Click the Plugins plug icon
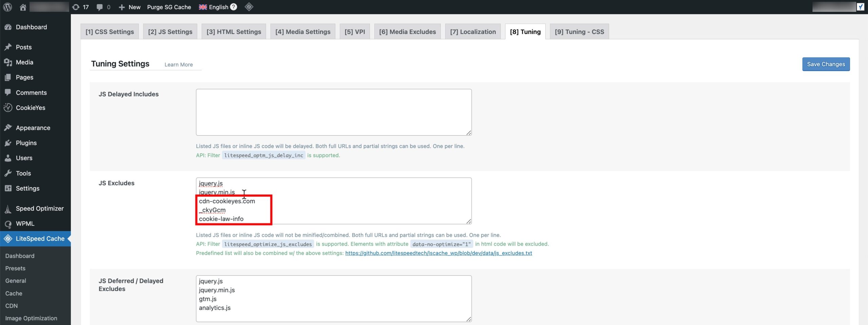This screenshot has width=868, height=325. (8, 143)
